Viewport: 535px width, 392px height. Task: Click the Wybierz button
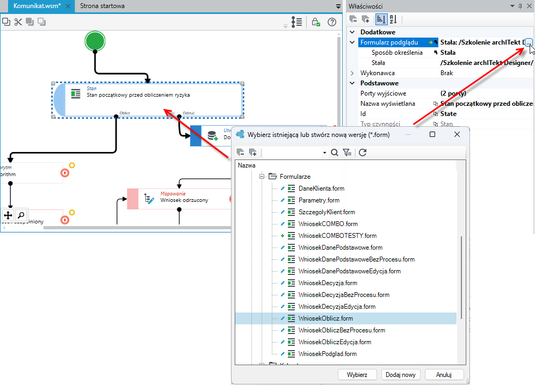357,375
